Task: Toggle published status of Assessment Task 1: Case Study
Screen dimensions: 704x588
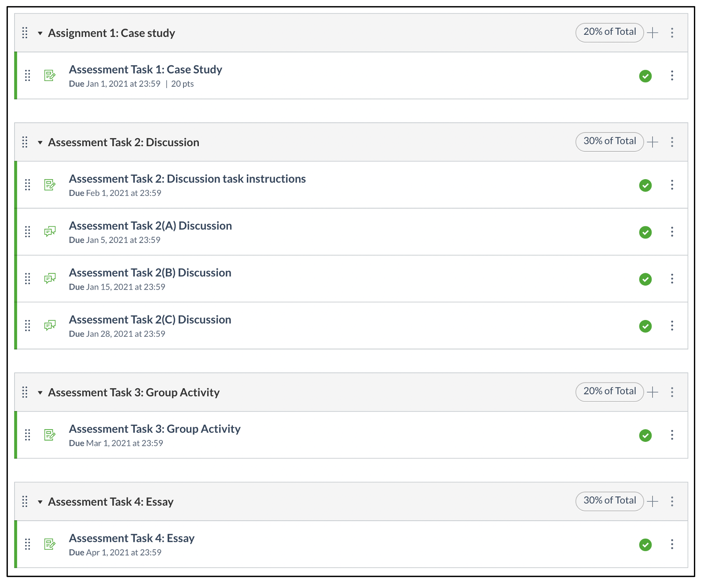Action: click(645, 76)
